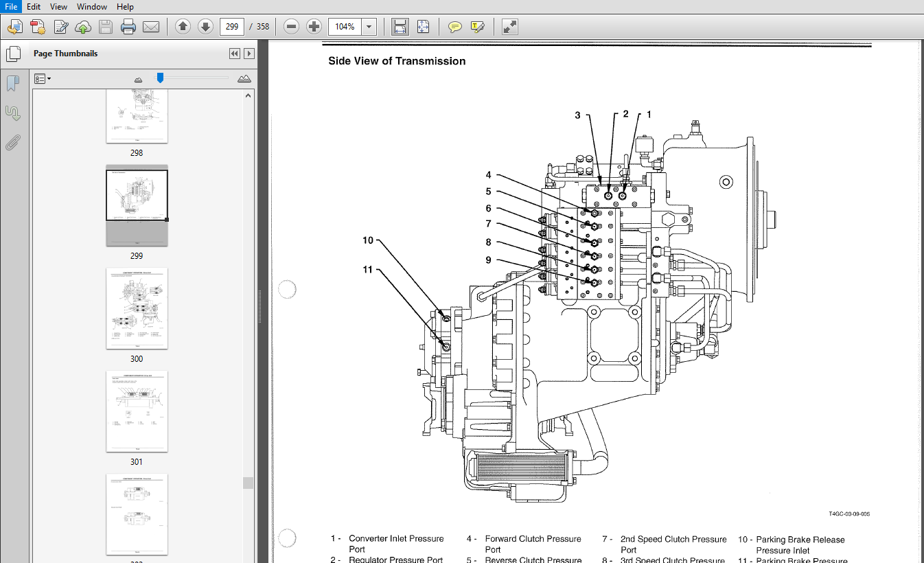Click the page number field showing 299
924x563 pixels.
coord(232,27)
